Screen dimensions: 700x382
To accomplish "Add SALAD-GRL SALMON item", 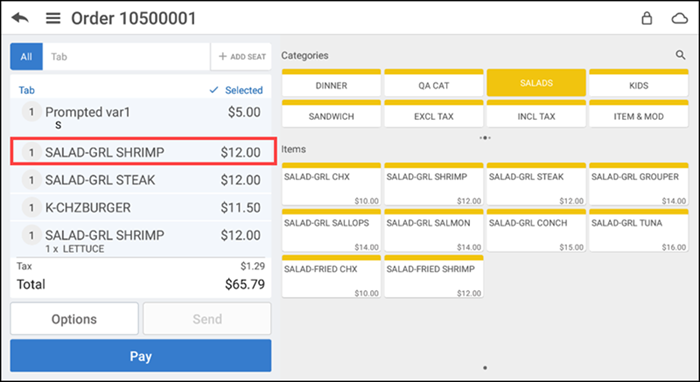I will coord(433,230).
